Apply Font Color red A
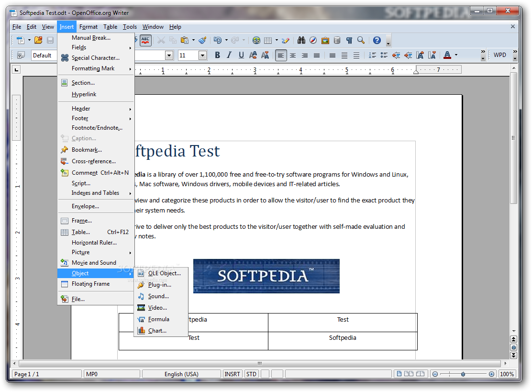532x392 pixels. pyautogui.click(x=447, y=55)
